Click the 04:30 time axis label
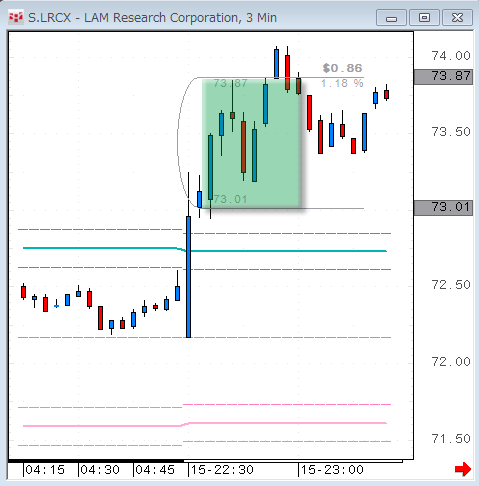Image resolution: width=479 pixels, height=486 pixels. [100, 470]
